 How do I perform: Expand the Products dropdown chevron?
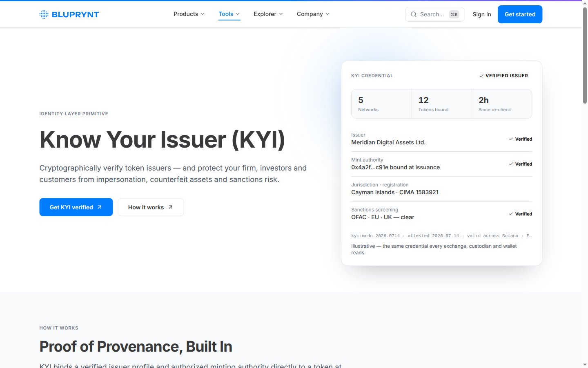click(x=203, y=14)
